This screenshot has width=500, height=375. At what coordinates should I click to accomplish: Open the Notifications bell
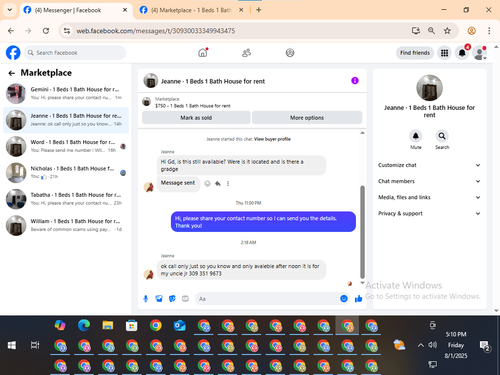click(x=462, y=53)
